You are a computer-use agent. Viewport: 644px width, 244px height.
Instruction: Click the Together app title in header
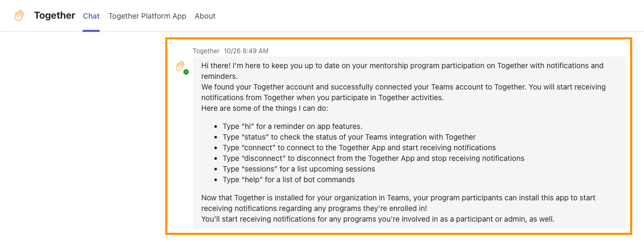54,15
